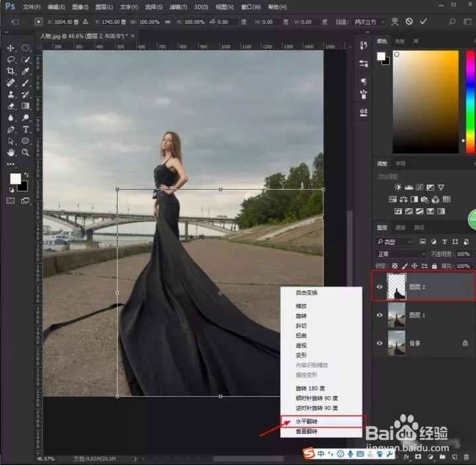Select the Elliptical Marquee tool
The height and width of the screenshot is (465, 476).
26,48
